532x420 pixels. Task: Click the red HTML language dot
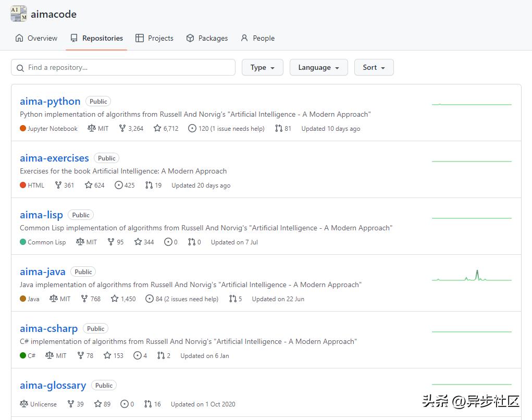23,185
